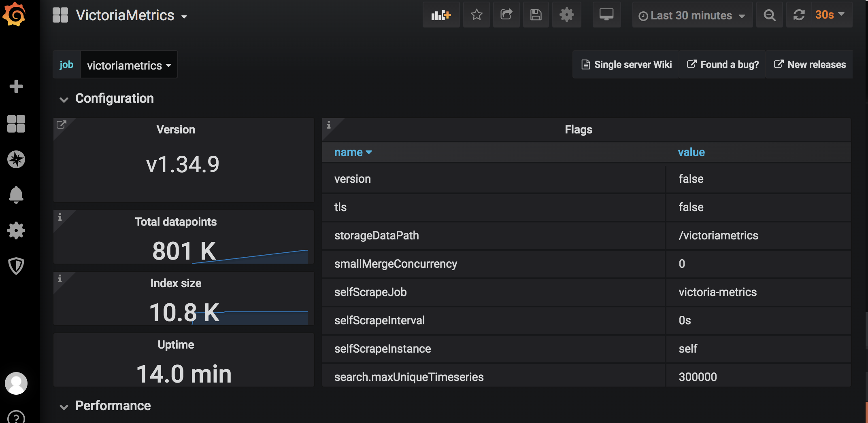
Task: Click the Uptime panel title
Action: (x=176, y=345)
